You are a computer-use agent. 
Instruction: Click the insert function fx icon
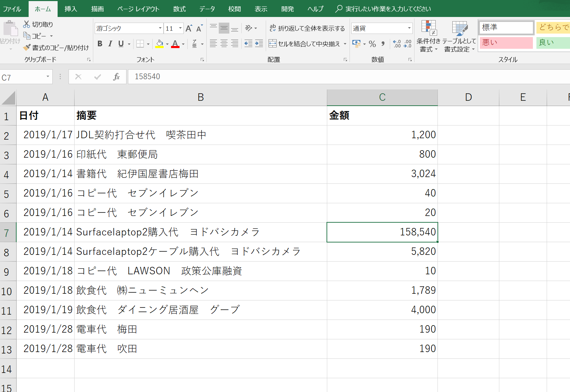click(116, 77)
